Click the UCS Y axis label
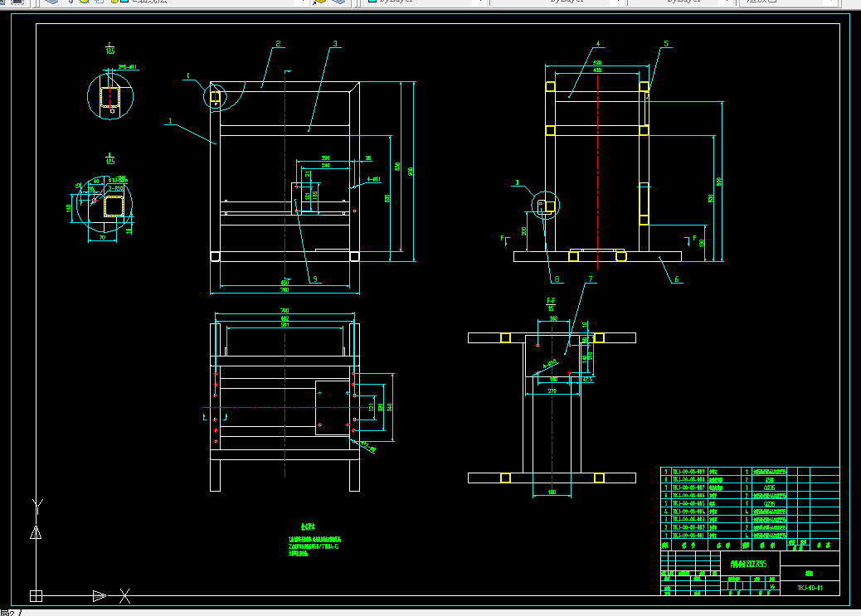861x616 pixels. [37, 504]
